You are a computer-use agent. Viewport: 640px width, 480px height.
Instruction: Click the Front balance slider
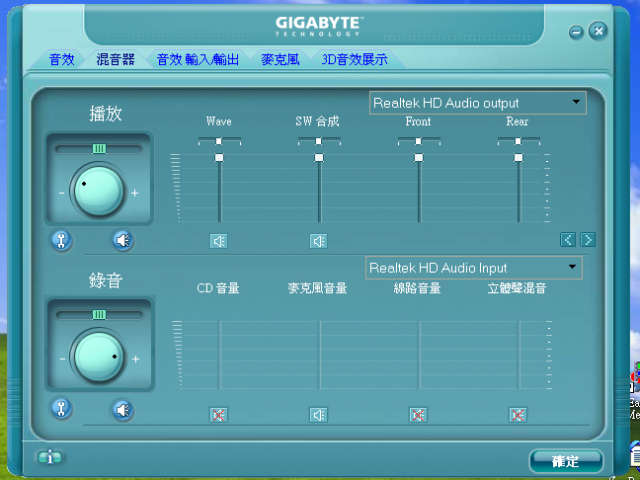pos(419,141)
